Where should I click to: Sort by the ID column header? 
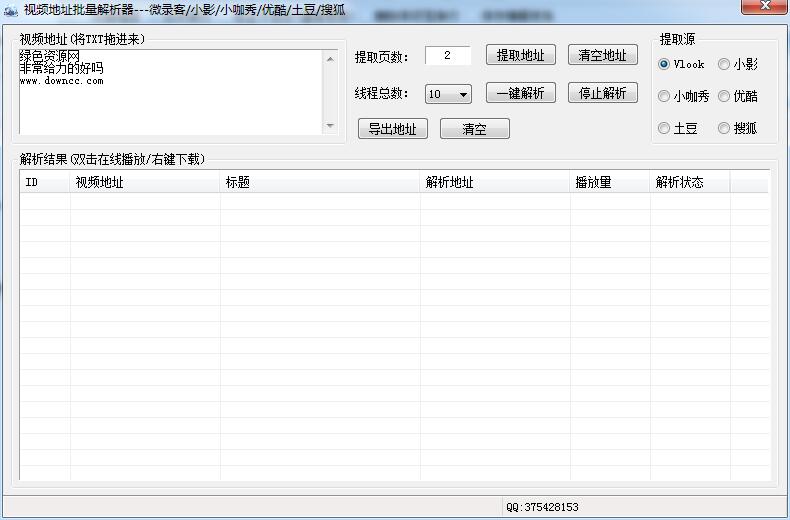[45, 182]
